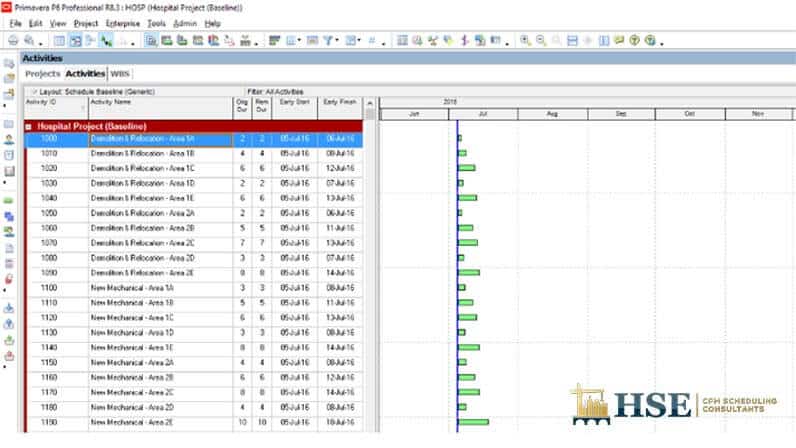
Task: Open the dropdown arrow beside the Filter icon
Action: pos(340,41)
